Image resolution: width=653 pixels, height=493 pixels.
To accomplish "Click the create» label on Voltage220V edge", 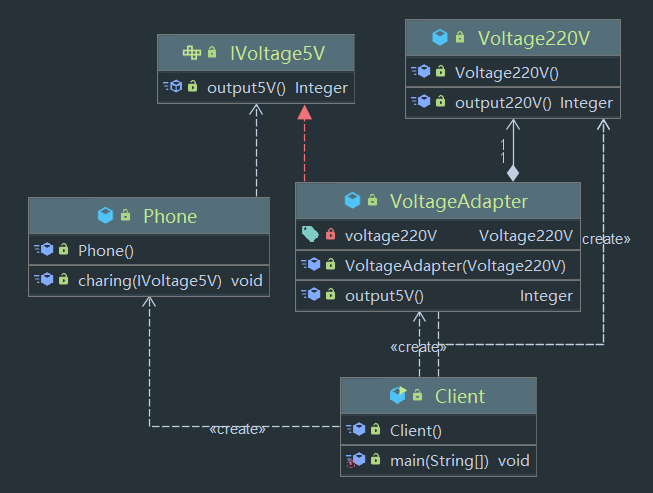I will point(606,239).
